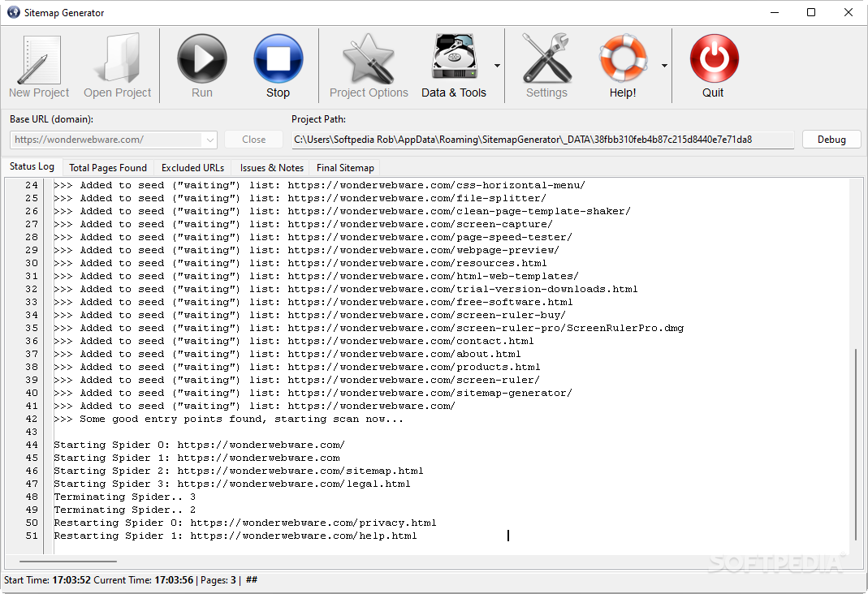Expand the Help! dropdown arrow
The height and width of the screenshot is (594, 868).
tap(664, 66)
